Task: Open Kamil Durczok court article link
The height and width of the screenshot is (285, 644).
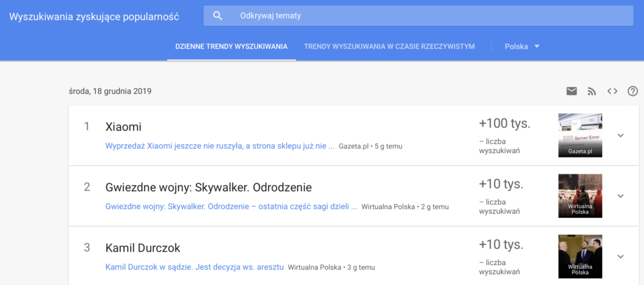Action: click(x=194, y=268)
